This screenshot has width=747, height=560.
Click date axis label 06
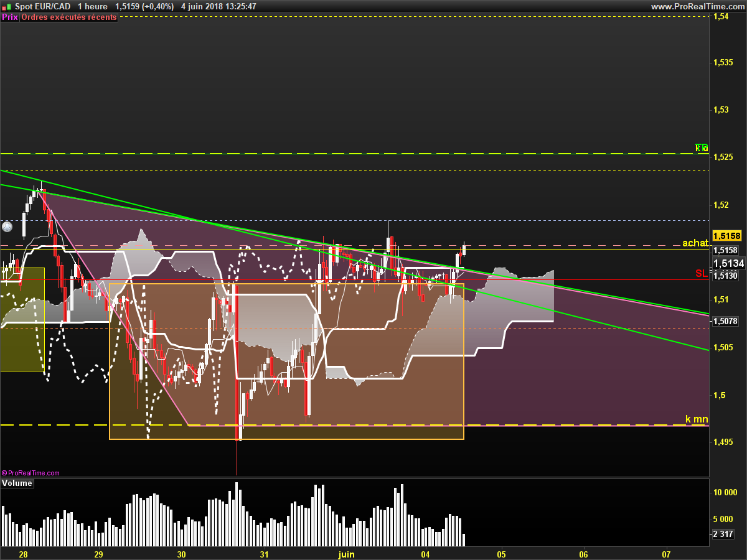point(584,554)
